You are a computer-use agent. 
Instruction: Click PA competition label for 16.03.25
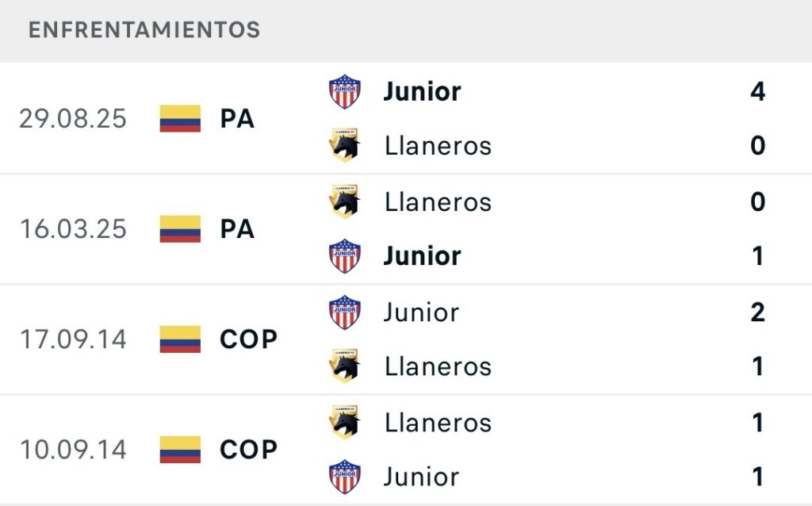(x=237, y=229)
